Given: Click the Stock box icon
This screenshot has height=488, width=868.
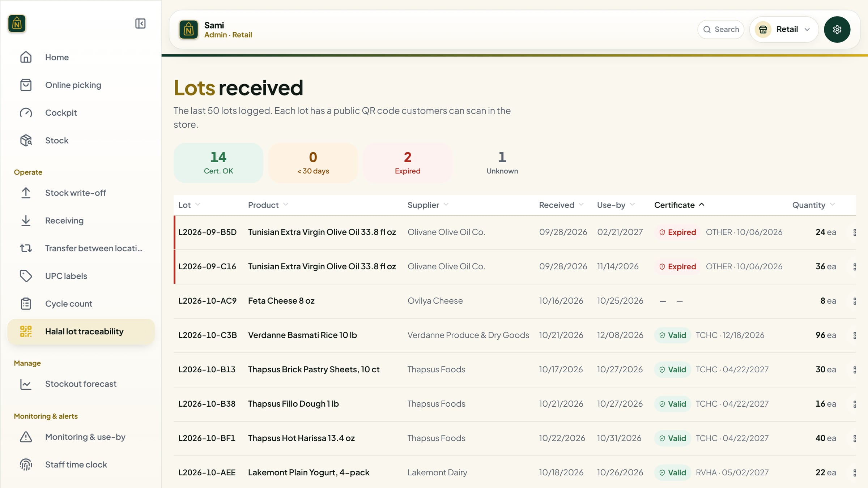Looking at the screenshot, I should pos(26,140).
